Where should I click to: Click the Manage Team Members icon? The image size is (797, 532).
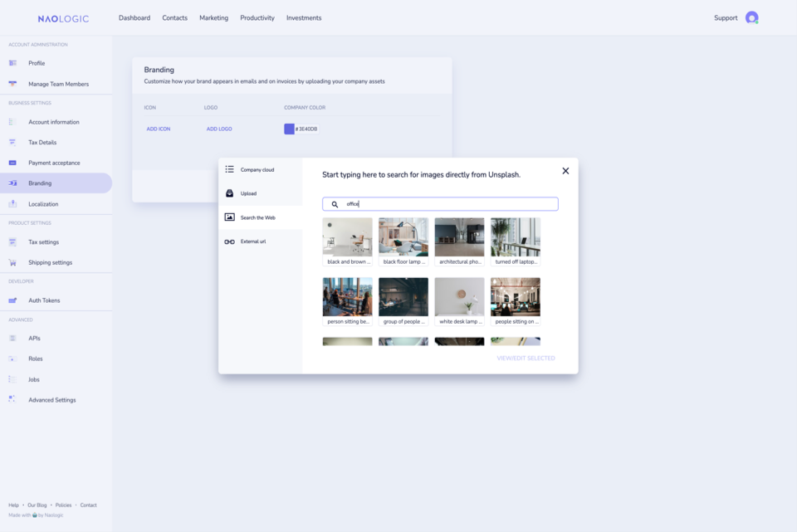point(12,84)
